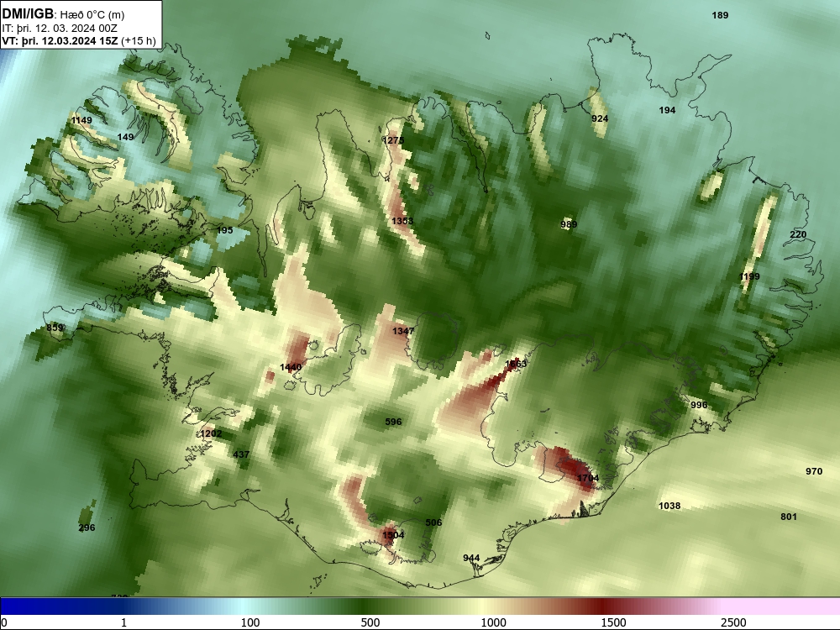This screenshot has height=630, width=840.
Task: Click the map value 1353
Action: coord(402,221)
